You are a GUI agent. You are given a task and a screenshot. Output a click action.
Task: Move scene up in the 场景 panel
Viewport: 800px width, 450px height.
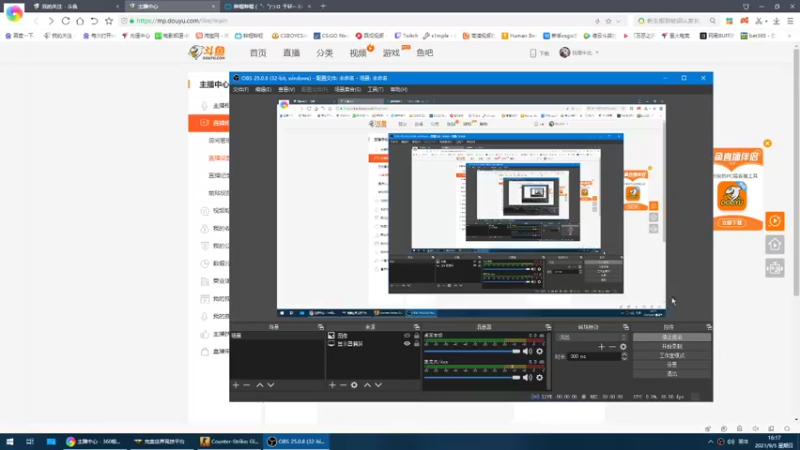(x=260, y=385)
